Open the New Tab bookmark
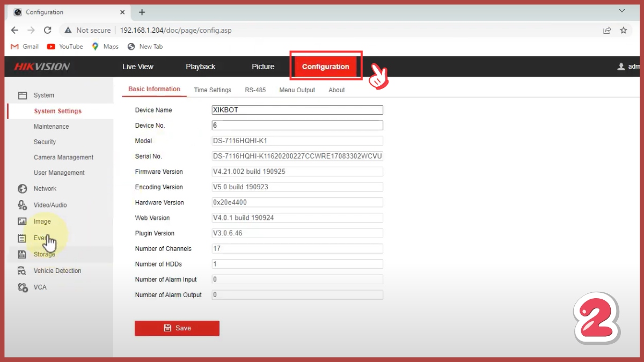Image resolution: width=644 pixels, height=362 pixels. click(x=145, y=47)
